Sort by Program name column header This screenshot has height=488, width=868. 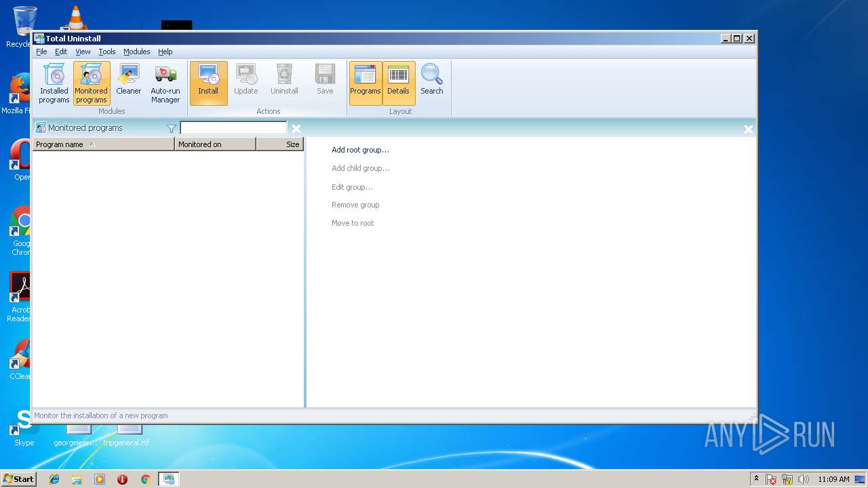point(104,144)
